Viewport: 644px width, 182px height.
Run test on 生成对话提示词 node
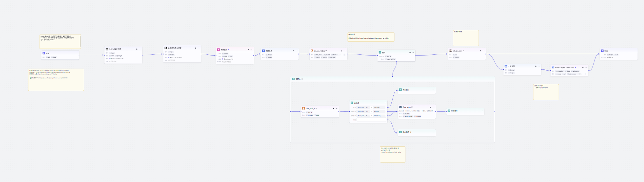coord(137,49)
